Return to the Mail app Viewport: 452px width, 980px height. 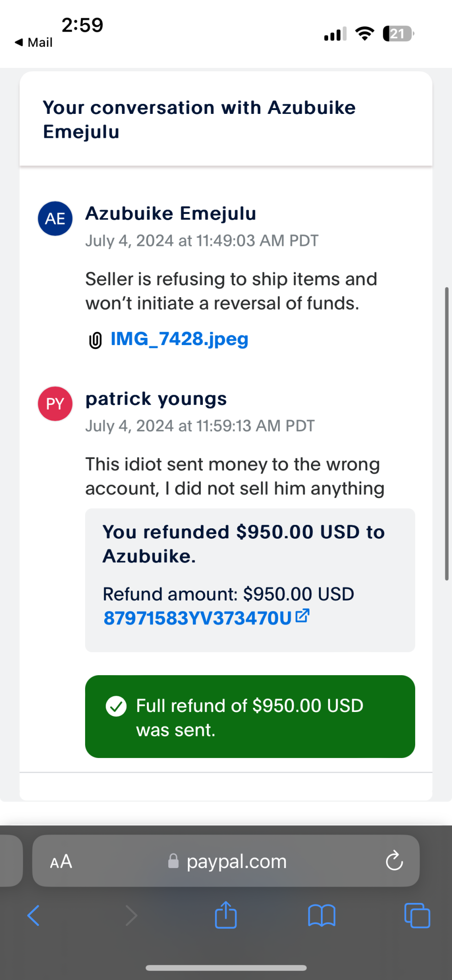(33, 43)
